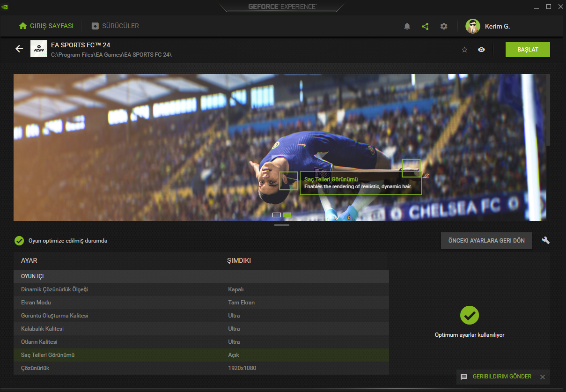
Task: Click GERİBİLDİRİM GÖNDER link
Action: coord(502,377)
